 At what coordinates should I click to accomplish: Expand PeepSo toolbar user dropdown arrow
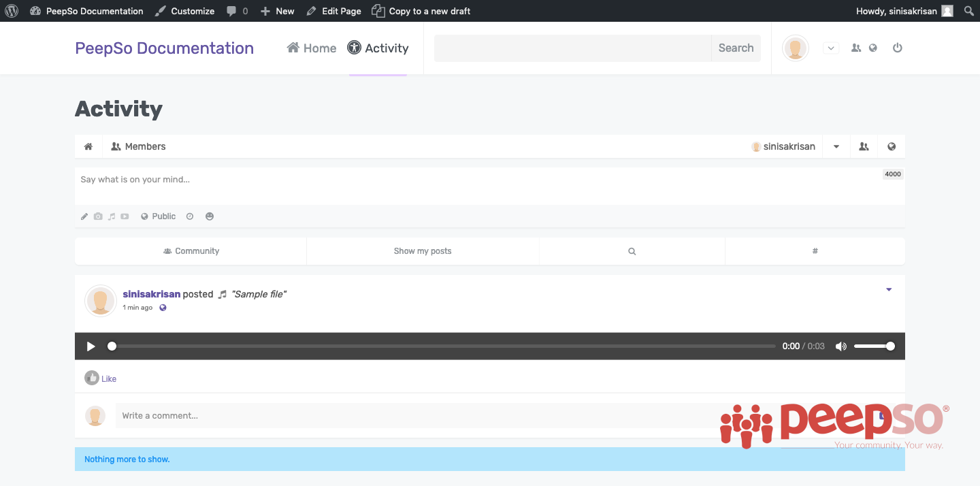pos(836,146)
